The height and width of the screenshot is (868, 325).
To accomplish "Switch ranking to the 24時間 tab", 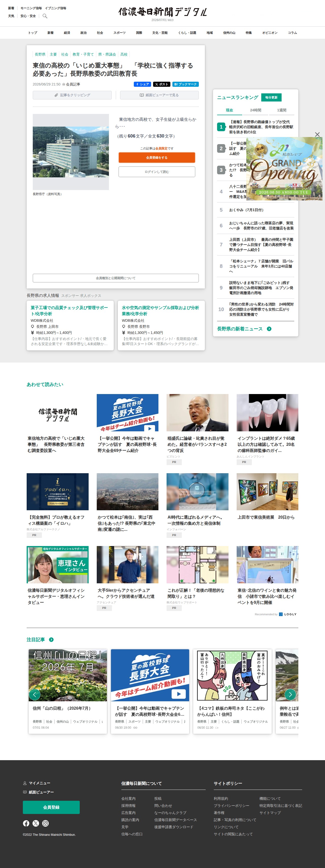I will point(255,110).
